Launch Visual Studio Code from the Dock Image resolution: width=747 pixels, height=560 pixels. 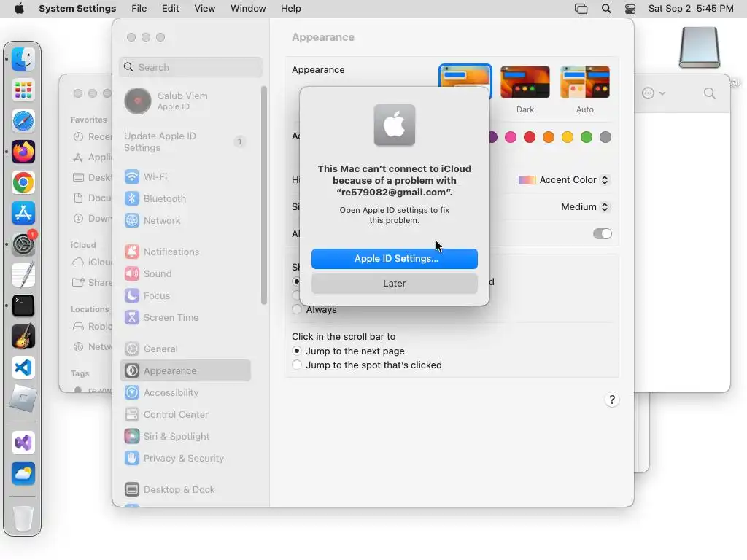[x=23, y=367]
